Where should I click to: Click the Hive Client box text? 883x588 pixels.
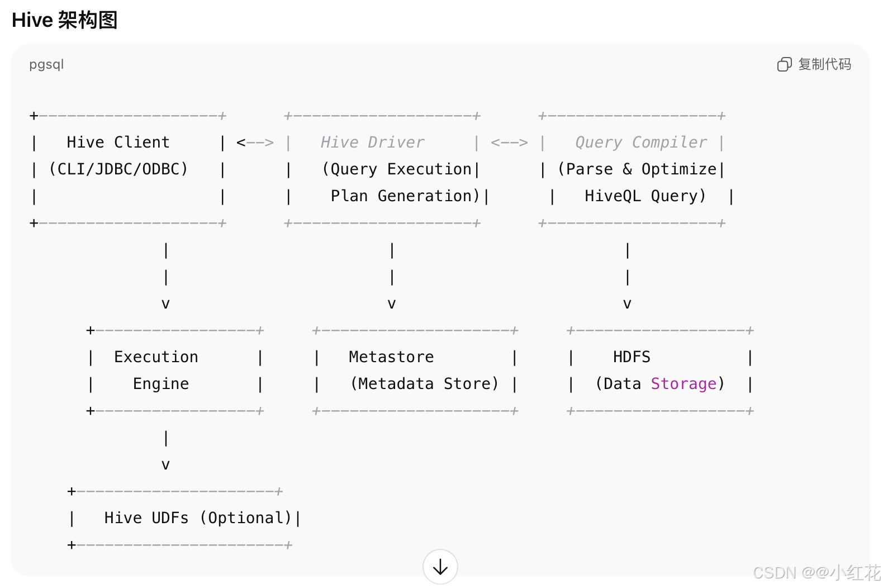pyautogui.click(x=117, y=142)
